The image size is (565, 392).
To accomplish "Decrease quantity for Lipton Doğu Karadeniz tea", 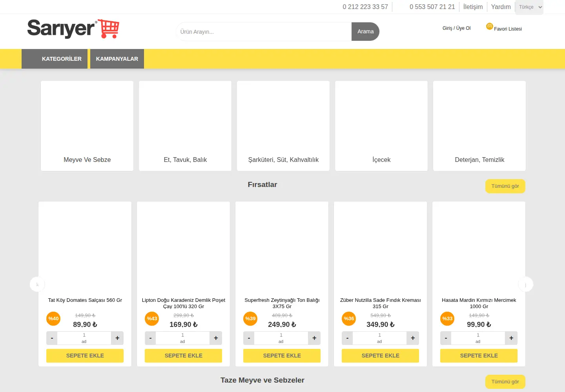I will point(150,338).
